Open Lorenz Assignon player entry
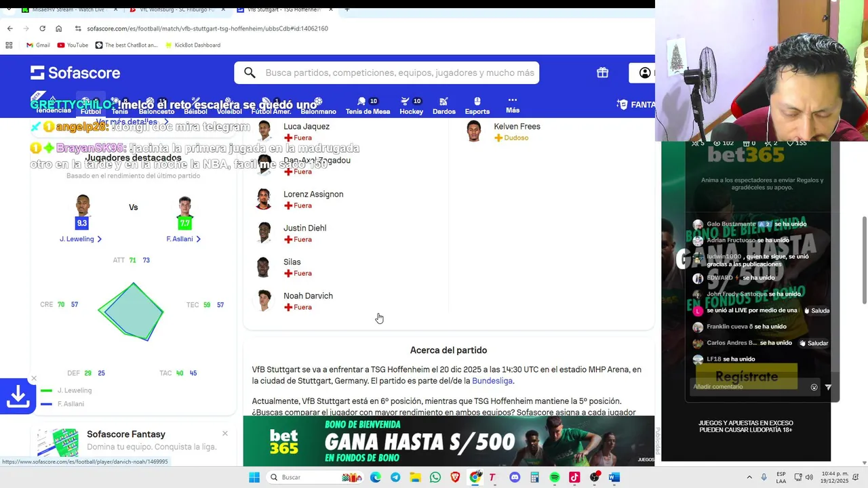The height and width of the screenshot is (488, 868). (346, 199)
